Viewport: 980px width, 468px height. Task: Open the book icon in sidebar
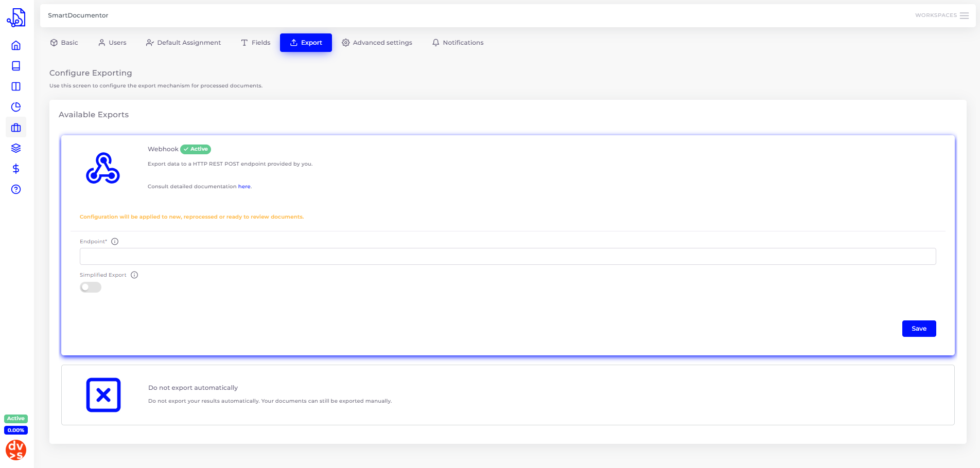coord(16,66)
